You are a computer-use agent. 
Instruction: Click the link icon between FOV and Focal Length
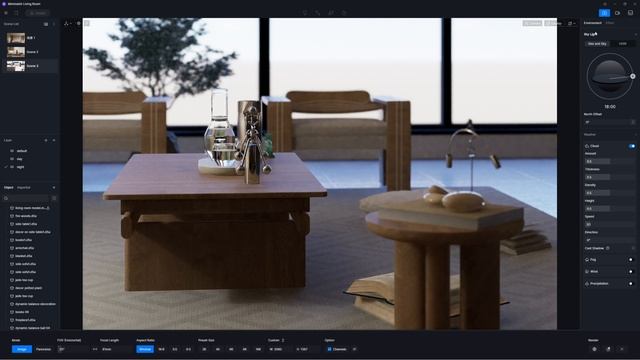[95, 349]
